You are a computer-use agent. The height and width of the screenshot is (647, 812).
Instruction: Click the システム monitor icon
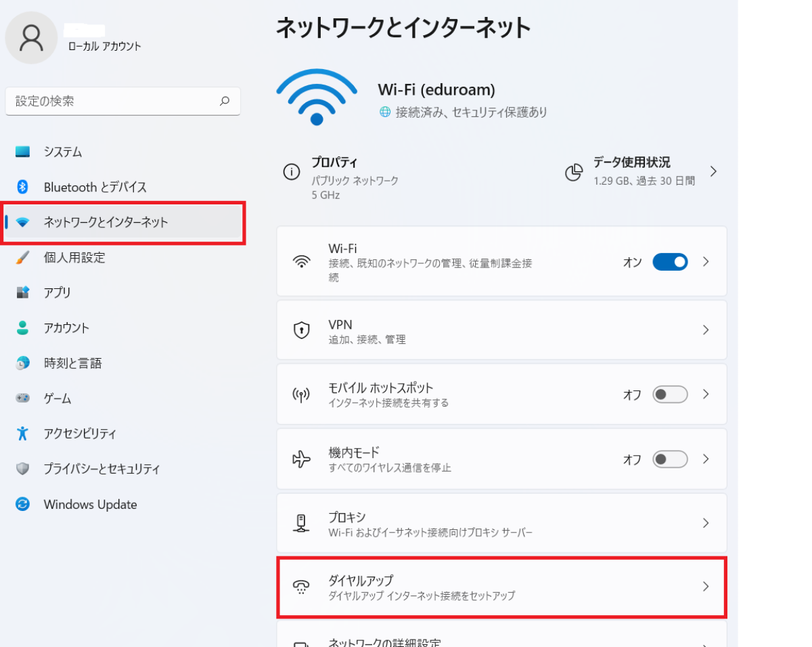pos(23,152)
